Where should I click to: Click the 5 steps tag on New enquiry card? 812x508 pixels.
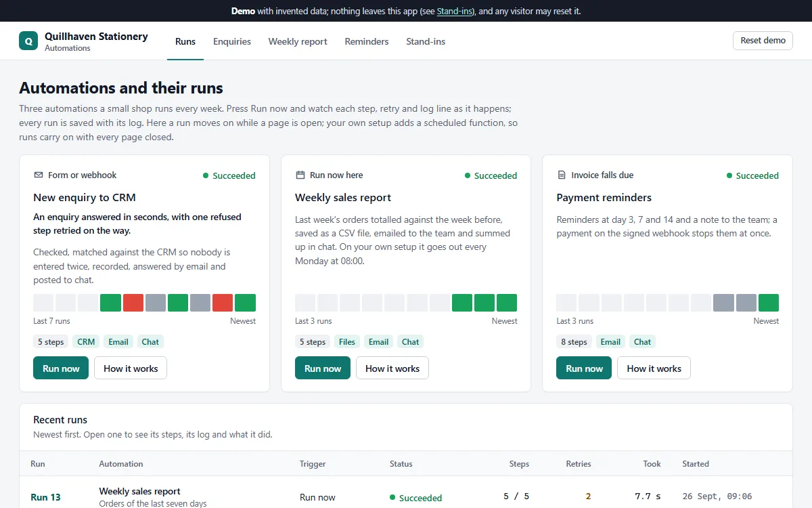tap(51, 342)
